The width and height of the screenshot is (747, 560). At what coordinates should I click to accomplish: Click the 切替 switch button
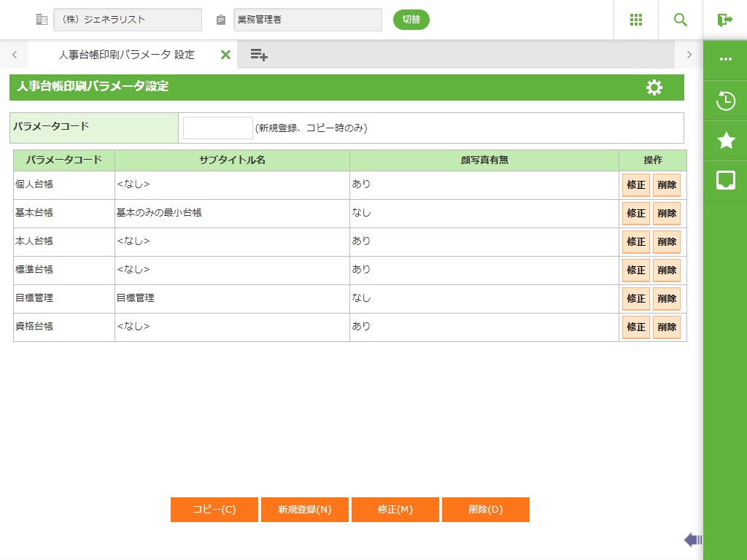pos(411,20)
